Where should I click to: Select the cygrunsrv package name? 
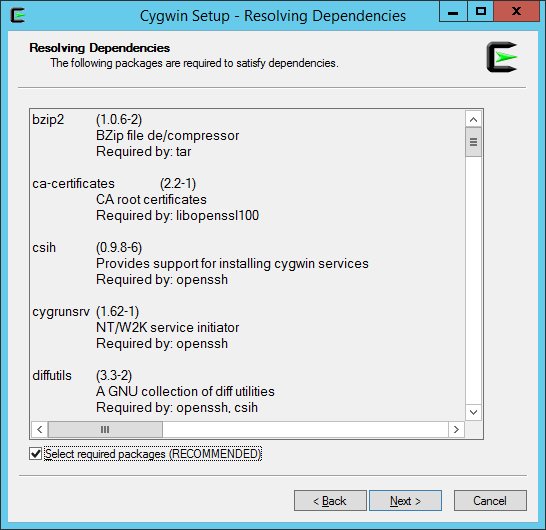pyautogui.click(x=61, y=312)
